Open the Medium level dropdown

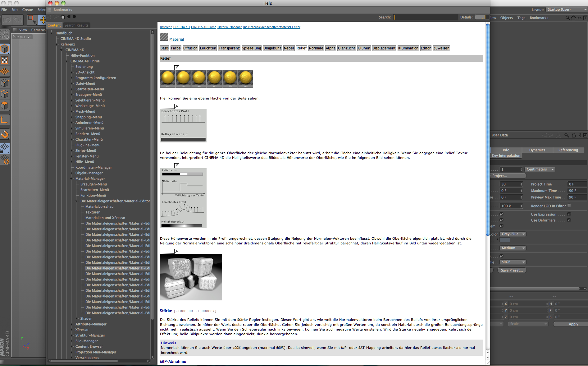[513, 248]
